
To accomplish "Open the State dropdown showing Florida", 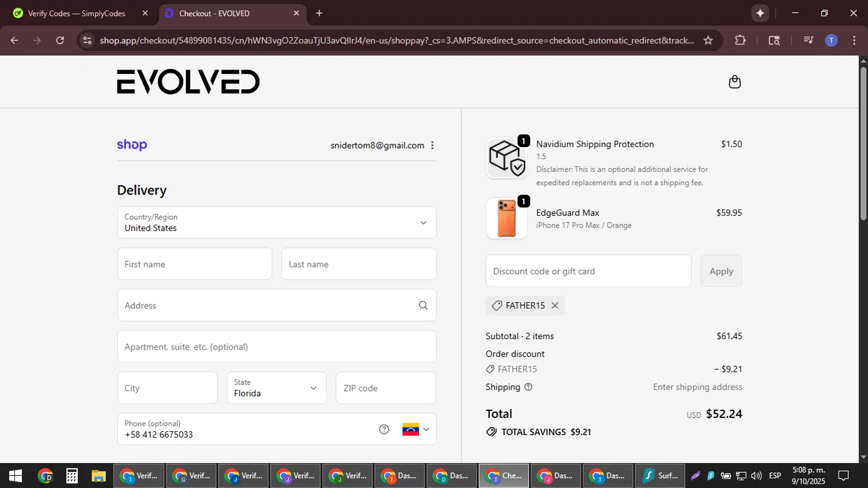I will (x=277, y=388).
